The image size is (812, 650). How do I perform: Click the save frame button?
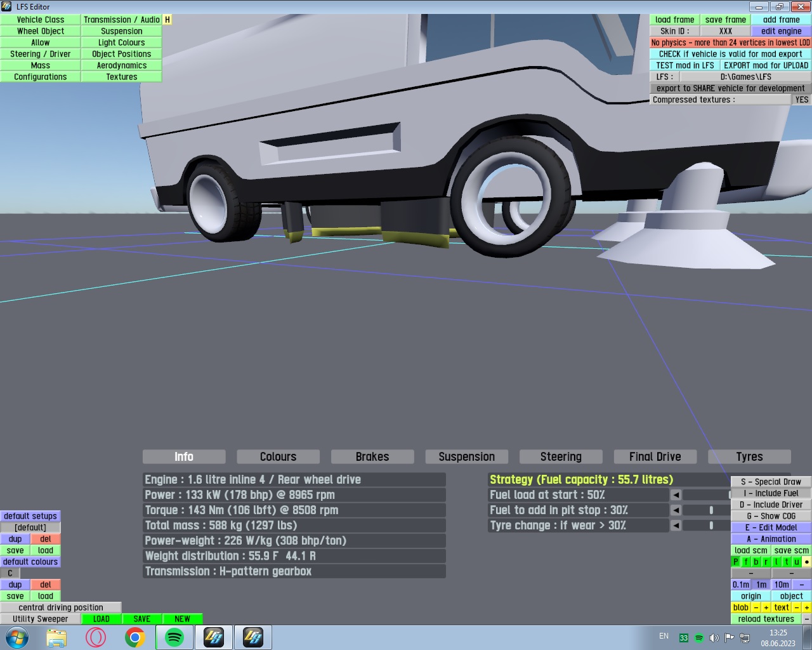[726, 20]
